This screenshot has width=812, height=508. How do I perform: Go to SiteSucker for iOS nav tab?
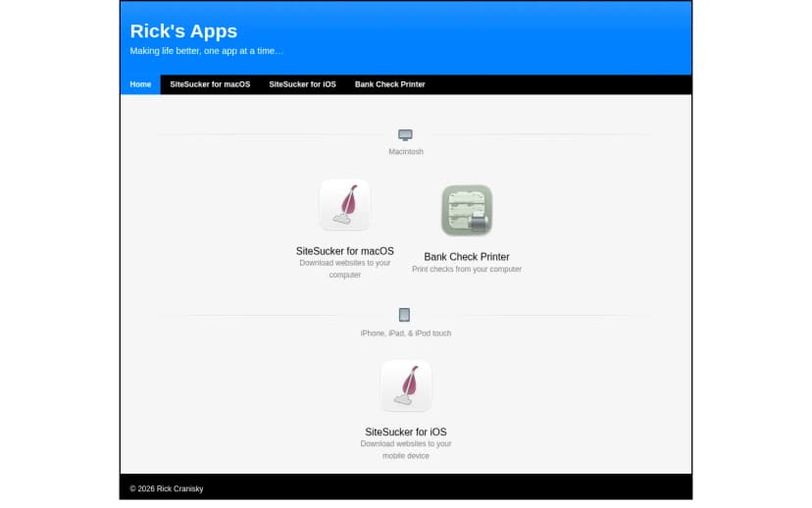point(302,84)
